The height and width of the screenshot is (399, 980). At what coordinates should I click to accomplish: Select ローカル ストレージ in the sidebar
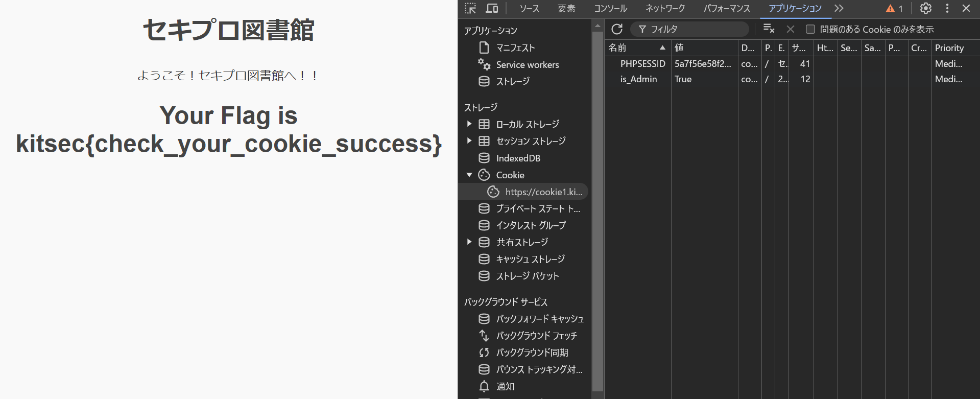pyautogui.click(x=527, y=124)
